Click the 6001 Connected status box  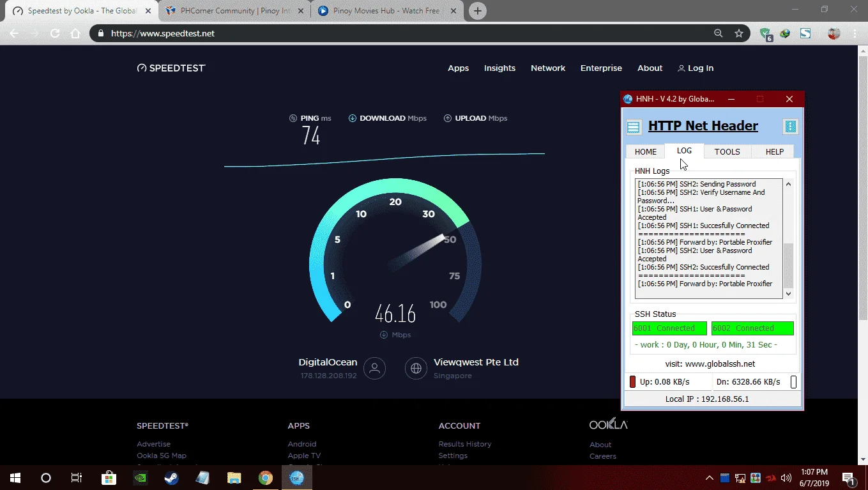tap(669, 328)
